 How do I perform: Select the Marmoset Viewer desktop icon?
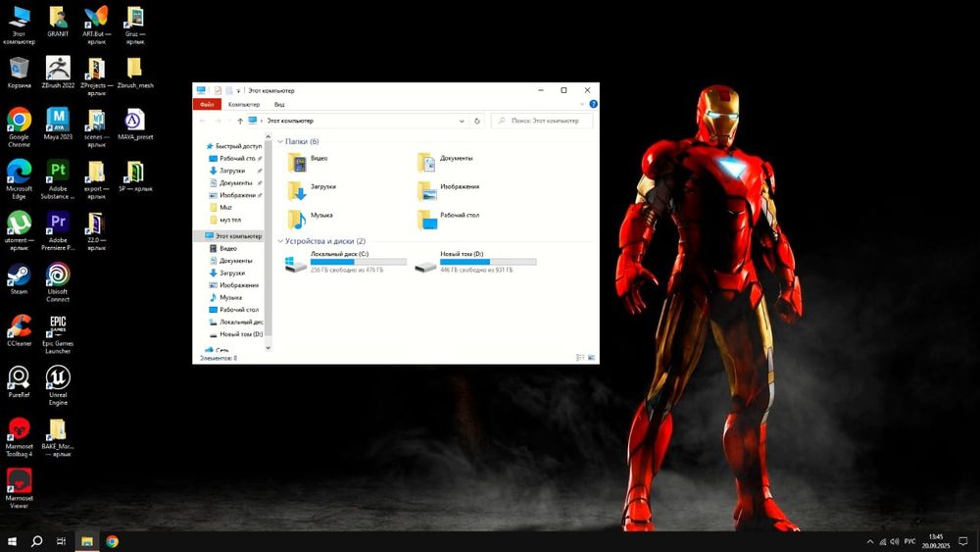point(19,489)
